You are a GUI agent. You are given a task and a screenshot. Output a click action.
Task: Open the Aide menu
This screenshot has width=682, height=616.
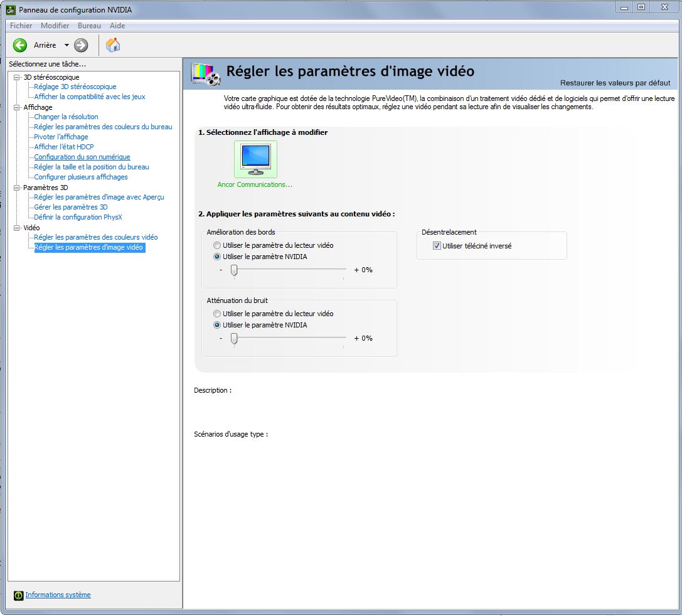click(x=117, y=26)
